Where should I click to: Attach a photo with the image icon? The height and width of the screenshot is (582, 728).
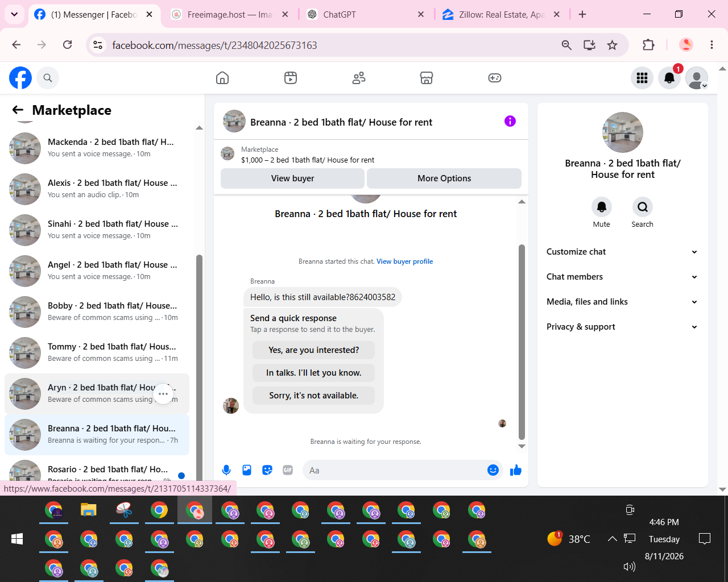pos(247,470)
